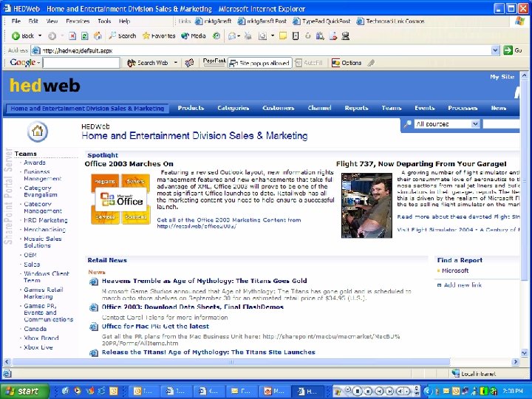532x399 pixels.
Task: Open the Search pane
Action: click(123, 35)
